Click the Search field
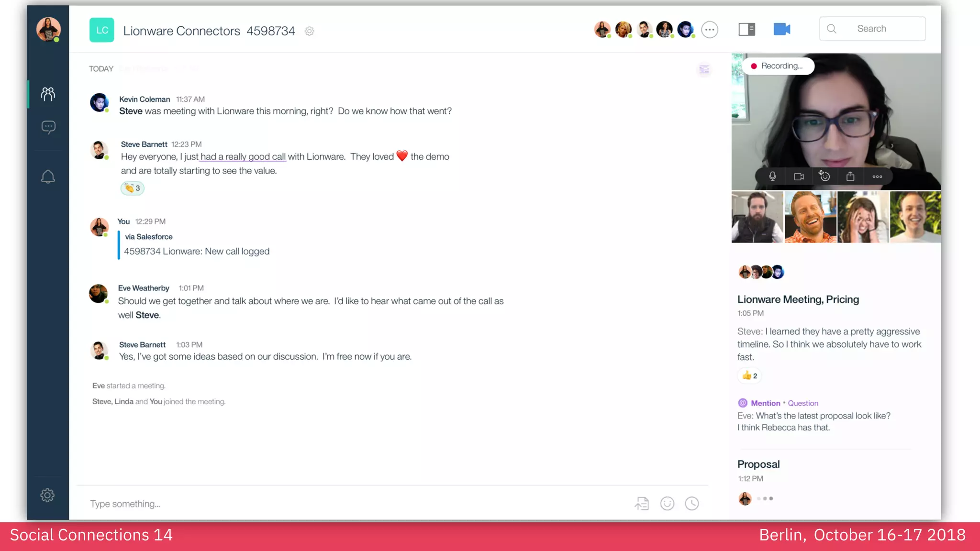980x551 pixels. pyautogui.click(x=872, y=29)
